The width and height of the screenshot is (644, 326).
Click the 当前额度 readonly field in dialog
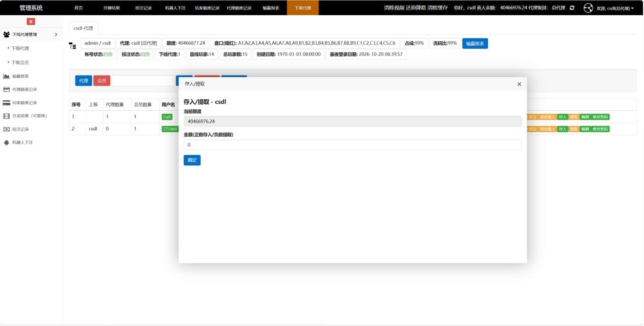coord(353,121)
